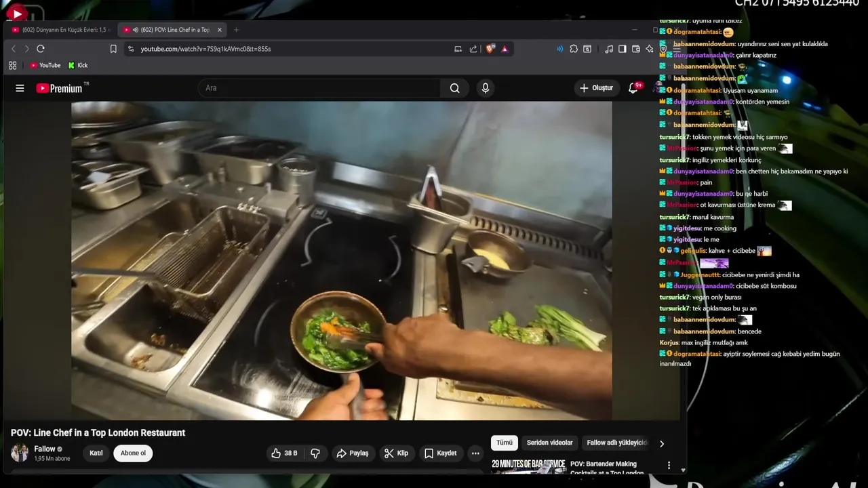Open media control music note icon
Image resolution: width=868 pixels, height=488 pixels.
pos(608,49)
